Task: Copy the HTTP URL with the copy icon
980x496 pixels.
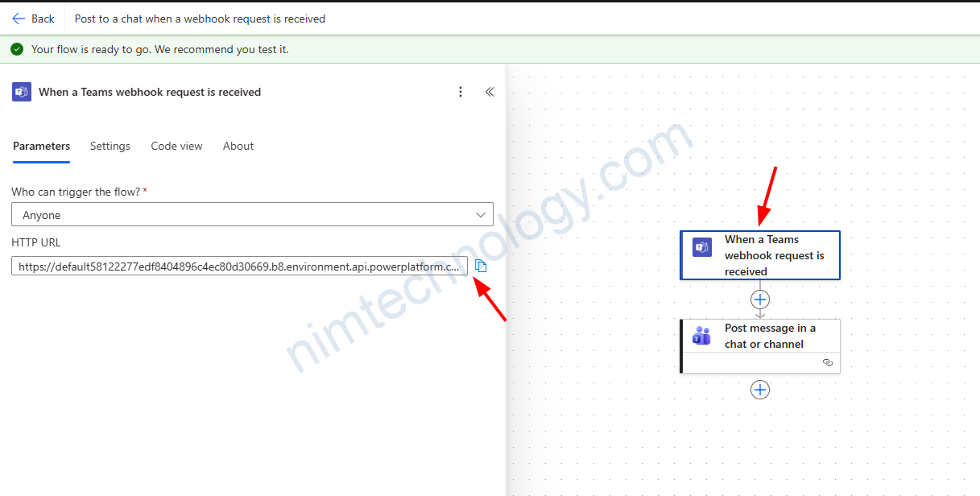Action: pyautogui.click(x=481, y=266)
